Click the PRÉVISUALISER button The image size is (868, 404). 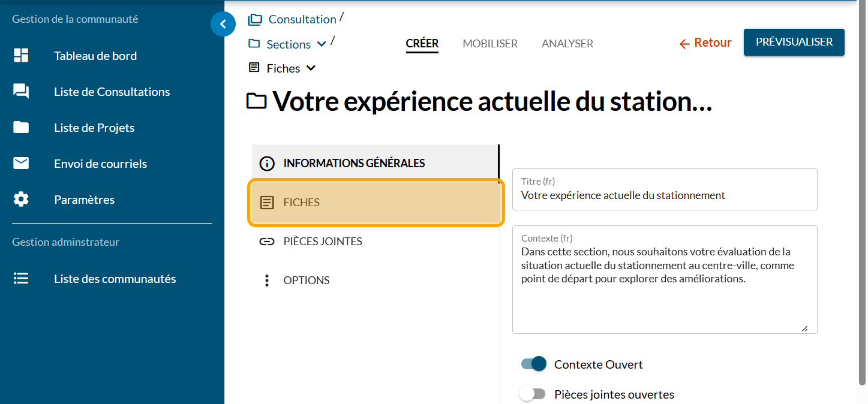[794, 42]
